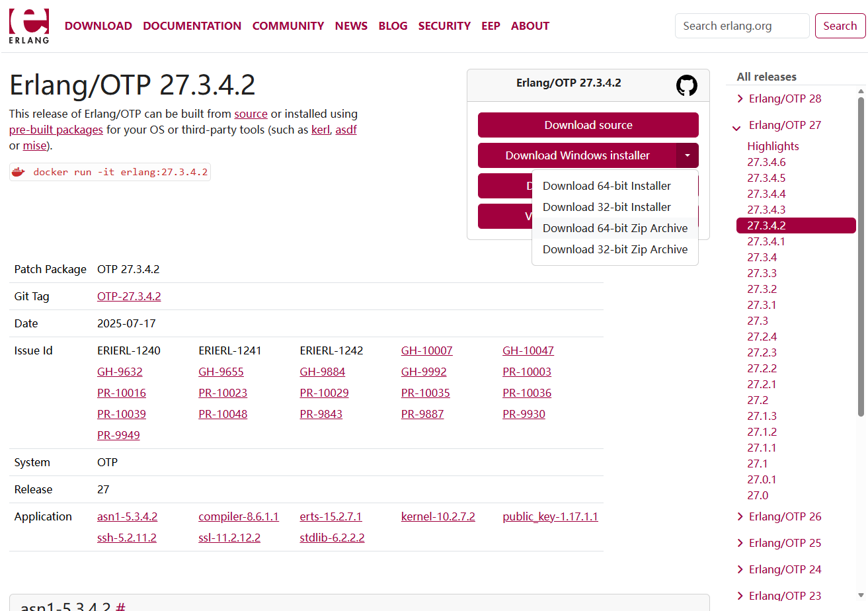Open the DOCUMENTATION nav item
The width and height of the screenshot is (868, 611).
pos(192,26)
